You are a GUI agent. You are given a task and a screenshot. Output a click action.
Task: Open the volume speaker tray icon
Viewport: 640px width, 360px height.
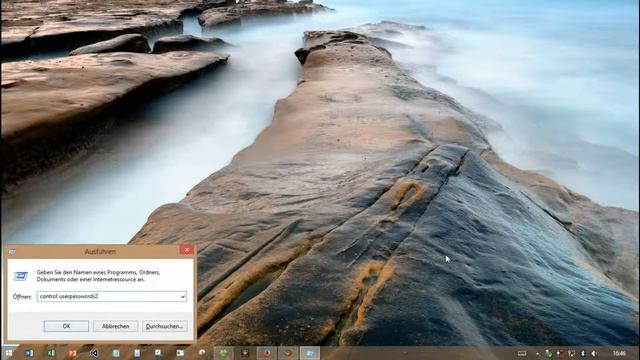(594, 354)
